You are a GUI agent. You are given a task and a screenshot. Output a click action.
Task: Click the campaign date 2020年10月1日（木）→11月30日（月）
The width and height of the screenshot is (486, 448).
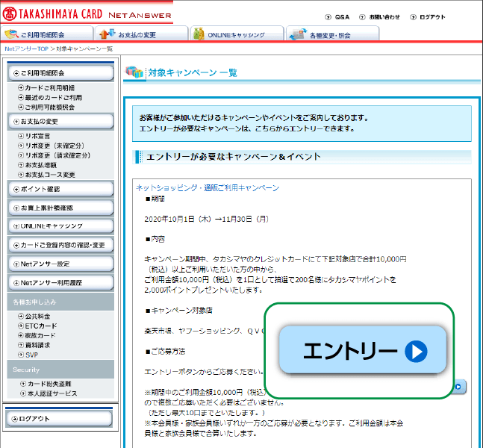(207, 220)
